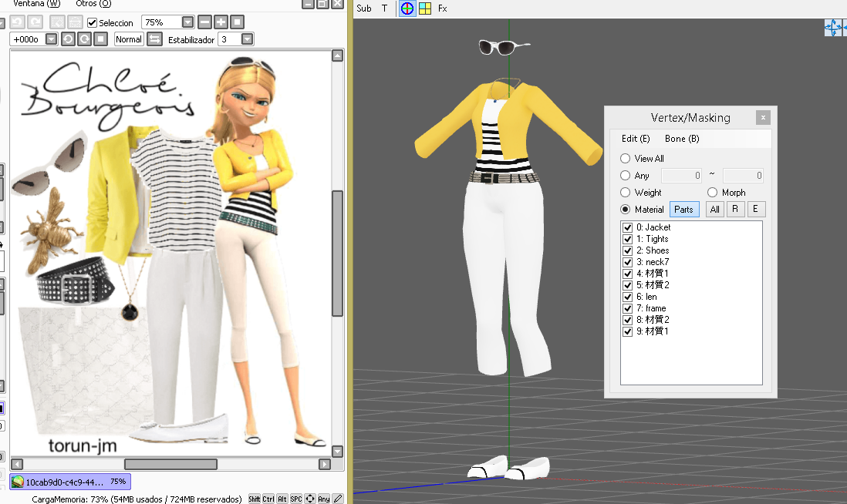This screenshot has width=847, height=504.
Task: Select the Morph radio button
Action: click(x=713, y=193)
